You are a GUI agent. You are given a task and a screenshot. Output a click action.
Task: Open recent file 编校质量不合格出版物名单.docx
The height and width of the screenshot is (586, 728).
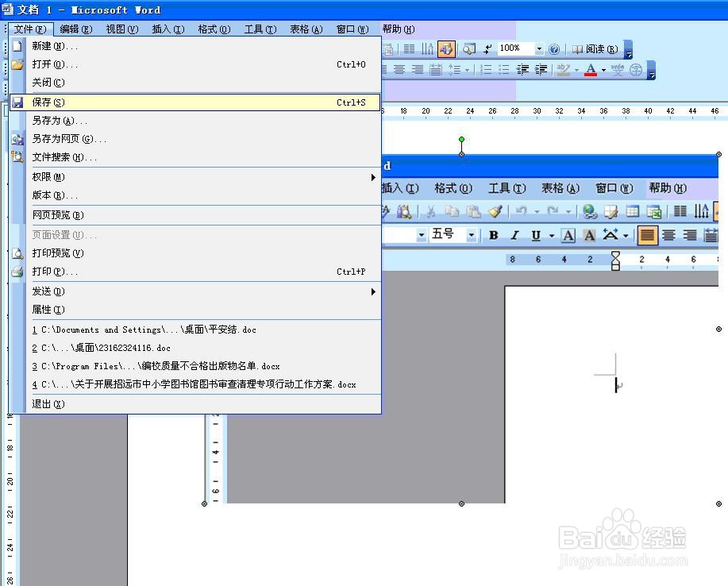(x=195, y=366)
